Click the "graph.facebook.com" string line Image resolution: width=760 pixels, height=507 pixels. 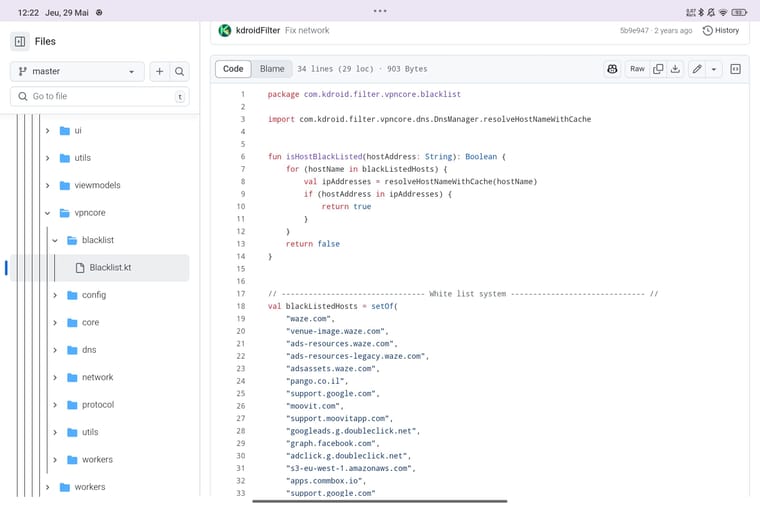332,444
